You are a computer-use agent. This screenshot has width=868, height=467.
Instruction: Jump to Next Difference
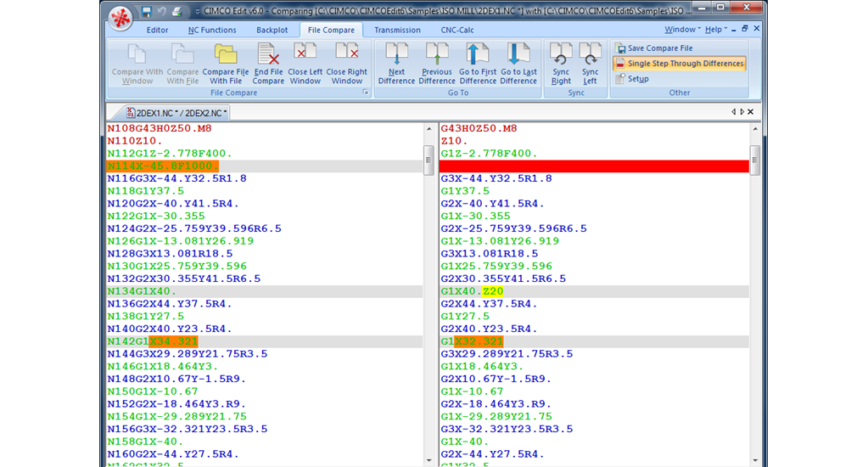pos(396,64)
